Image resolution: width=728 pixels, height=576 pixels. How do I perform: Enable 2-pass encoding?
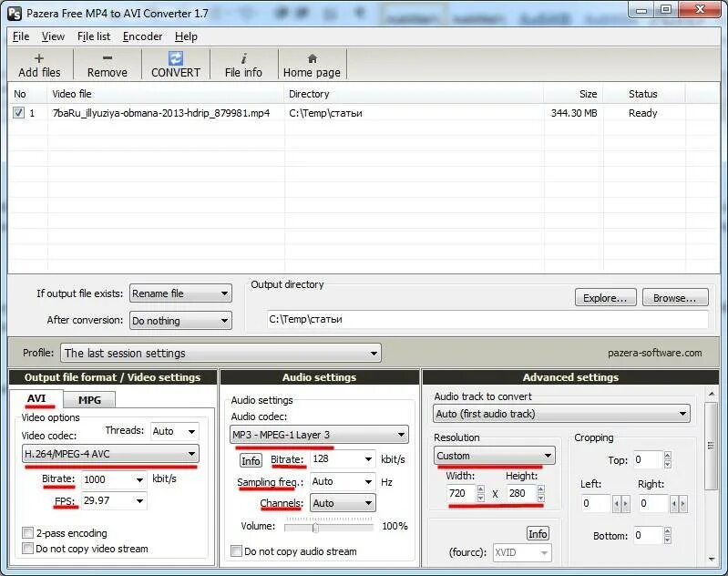28,532
